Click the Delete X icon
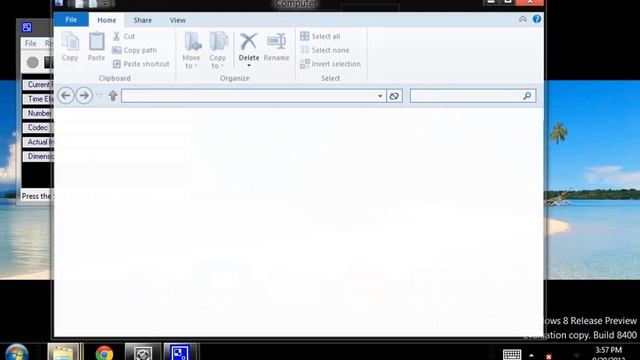 click(x=249, y=42)
